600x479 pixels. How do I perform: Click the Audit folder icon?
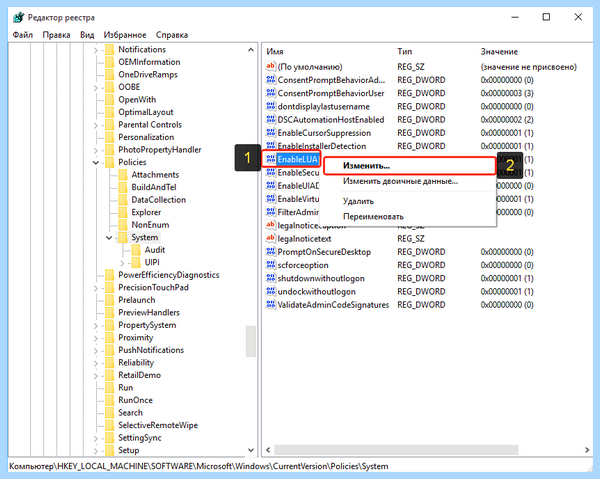pyautogui.click(x=136, y=250)
